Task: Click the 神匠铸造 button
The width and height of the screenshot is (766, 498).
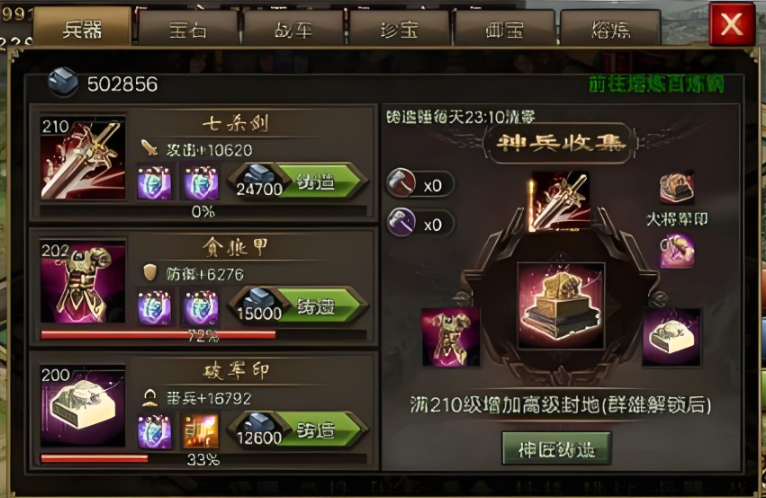Action: click(x=556, y=449)
